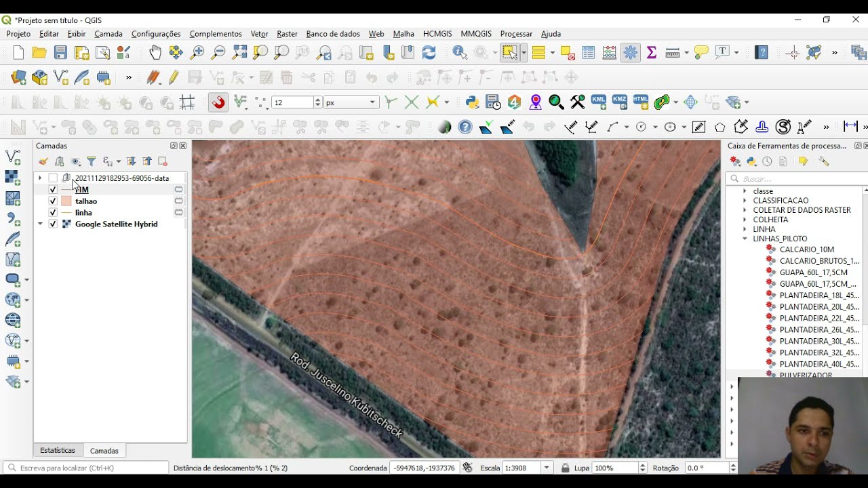
Task: Click the Coordenada input field
Action: [x=423, y=468]
